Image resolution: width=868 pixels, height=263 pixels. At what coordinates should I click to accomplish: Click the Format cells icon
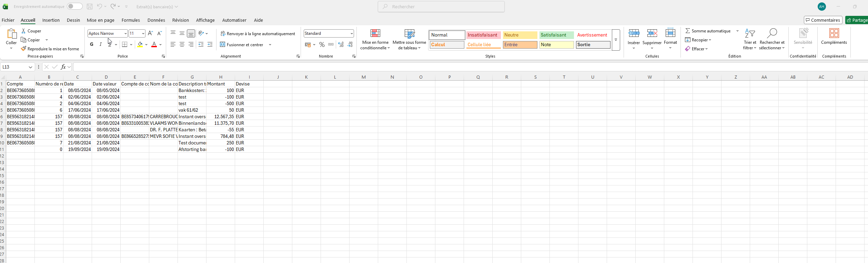click(x=670, y=33)
